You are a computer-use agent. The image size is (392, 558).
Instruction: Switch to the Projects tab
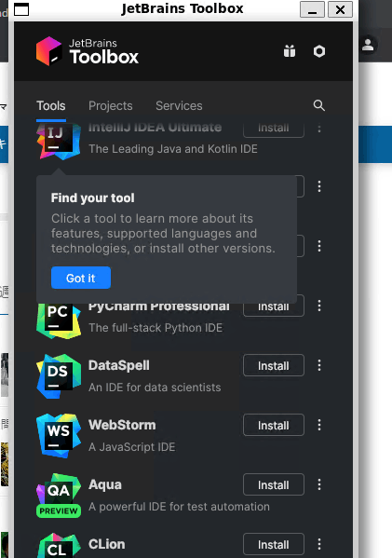pos(110,105)
